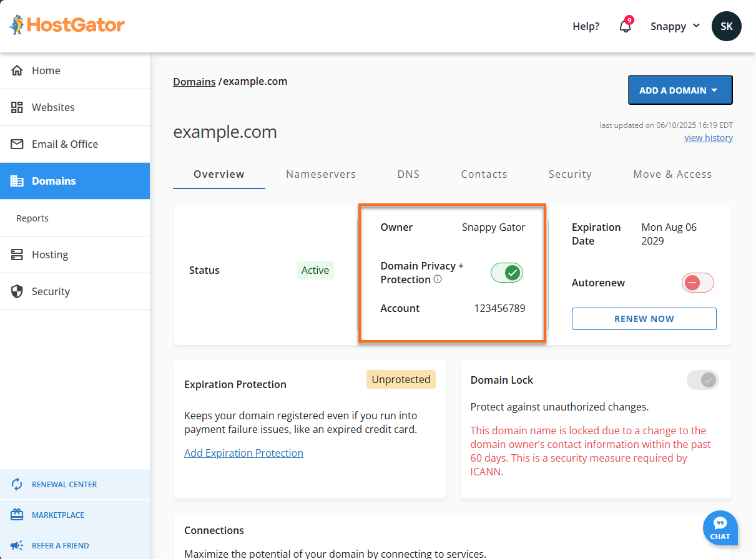Click the Renew Now button

click(644, 319)
